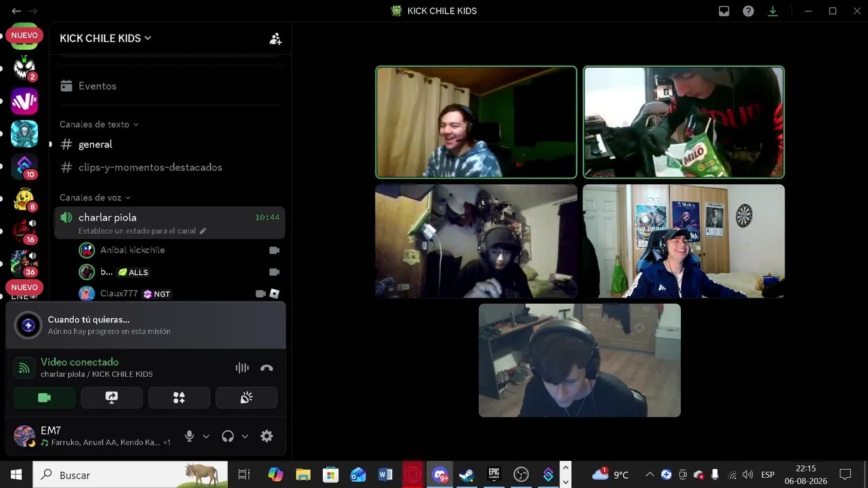Expand the KICK CHILE KIDS server menu
Viewport: 868px width, 488px height.
(106, 39)
